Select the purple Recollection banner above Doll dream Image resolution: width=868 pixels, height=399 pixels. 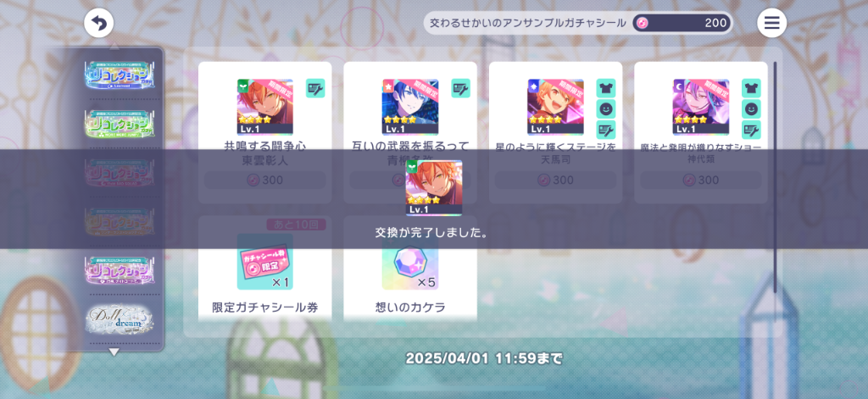tap(119, 270)
